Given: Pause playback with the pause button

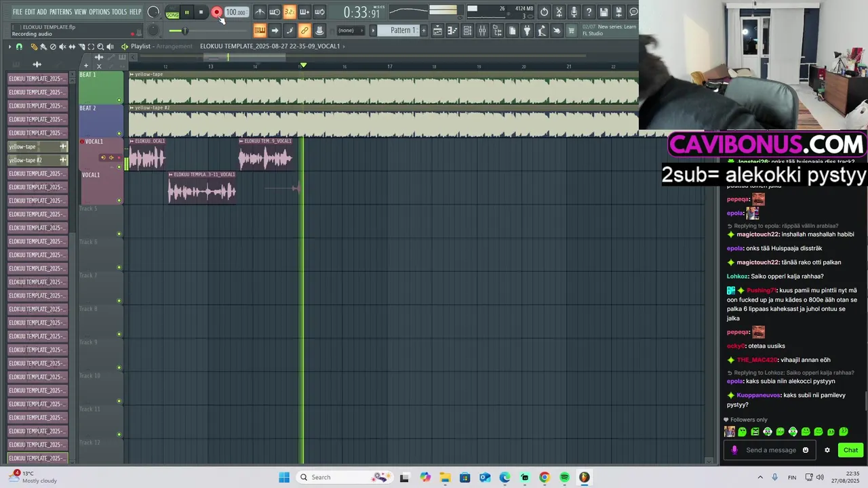Looking at the screenshot, I should pos(186,12).
